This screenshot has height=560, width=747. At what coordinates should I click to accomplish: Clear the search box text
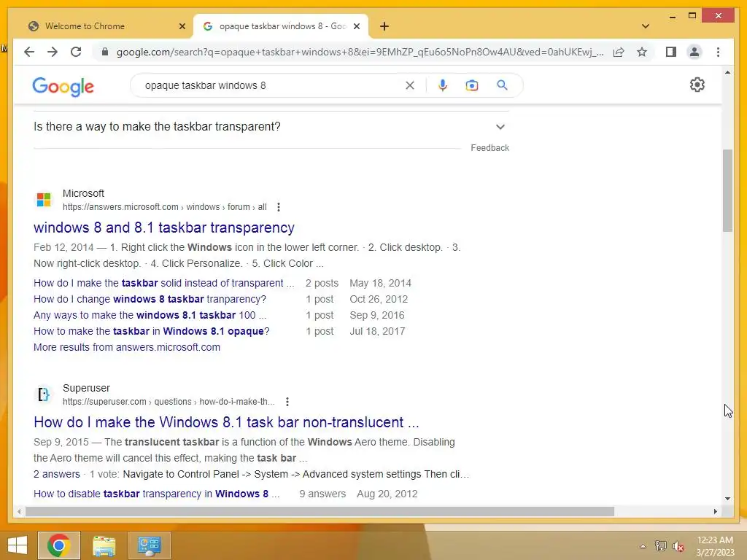[410, 86]
